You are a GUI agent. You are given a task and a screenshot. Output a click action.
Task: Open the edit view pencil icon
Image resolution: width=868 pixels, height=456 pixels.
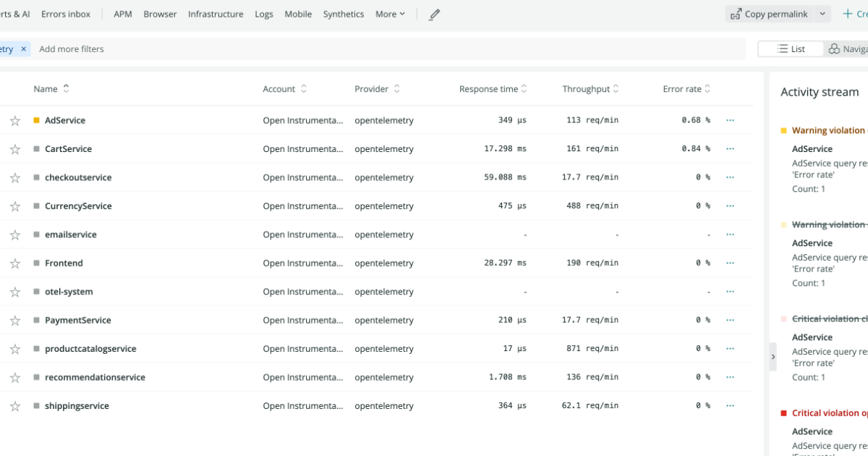coord(434,14)
